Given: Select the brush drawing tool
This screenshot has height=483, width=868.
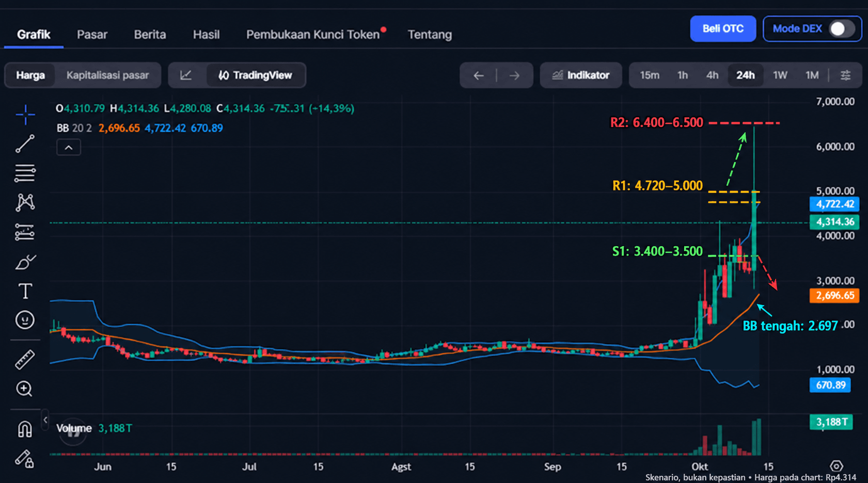Looking at the screenshot, I should (25, 262).
